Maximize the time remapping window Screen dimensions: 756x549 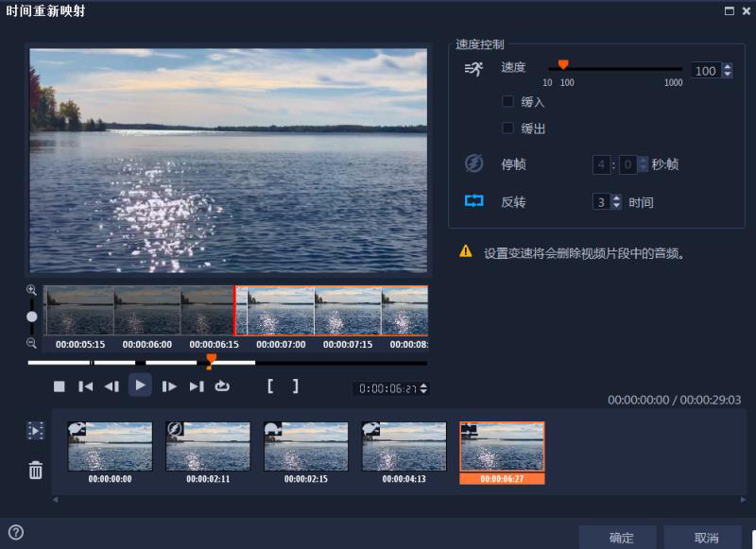coord(729,10)
